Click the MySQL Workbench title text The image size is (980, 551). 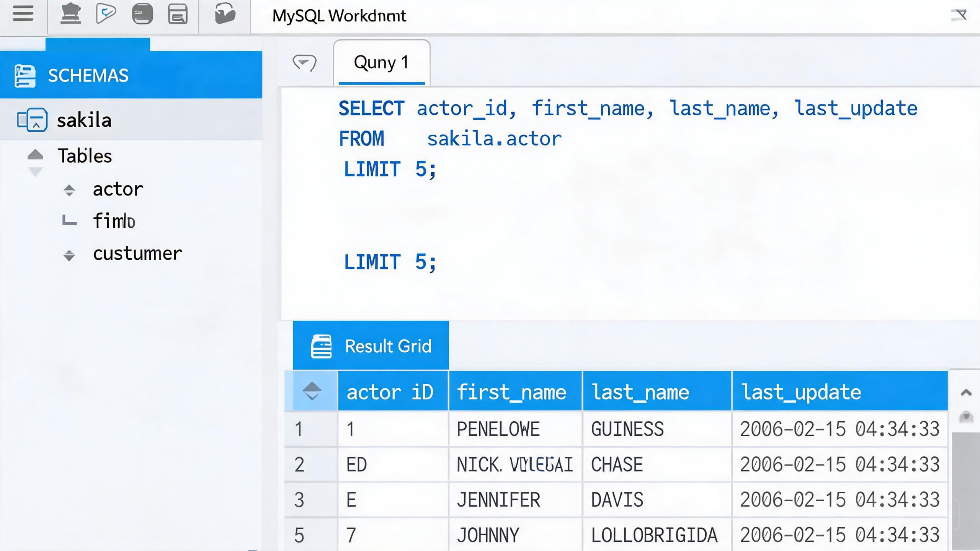[x=339, y=16]
